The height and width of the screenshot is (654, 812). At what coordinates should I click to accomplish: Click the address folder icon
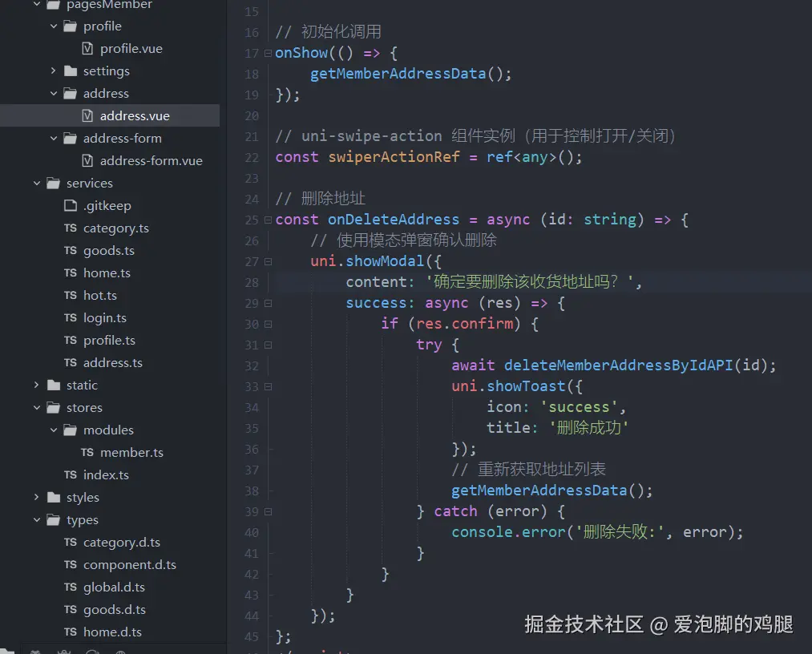coord(70,93)
